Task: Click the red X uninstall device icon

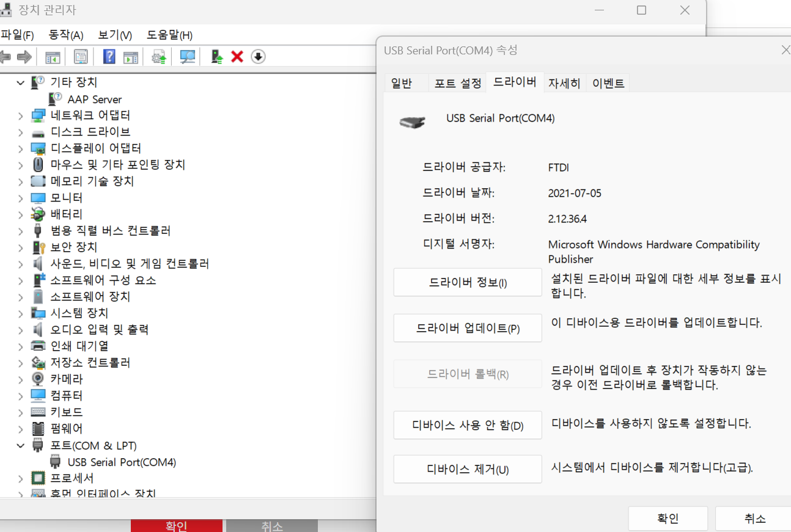Action: [237, 57]
